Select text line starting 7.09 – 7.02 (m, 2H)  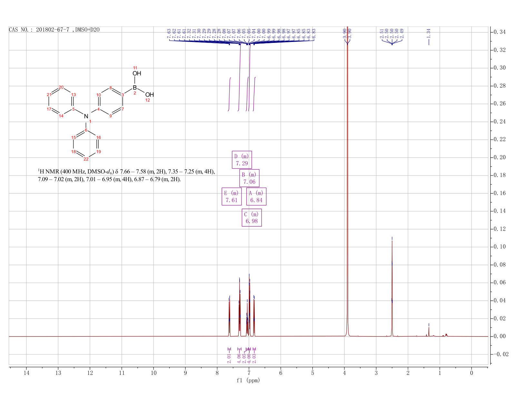[x=109, y=180]
